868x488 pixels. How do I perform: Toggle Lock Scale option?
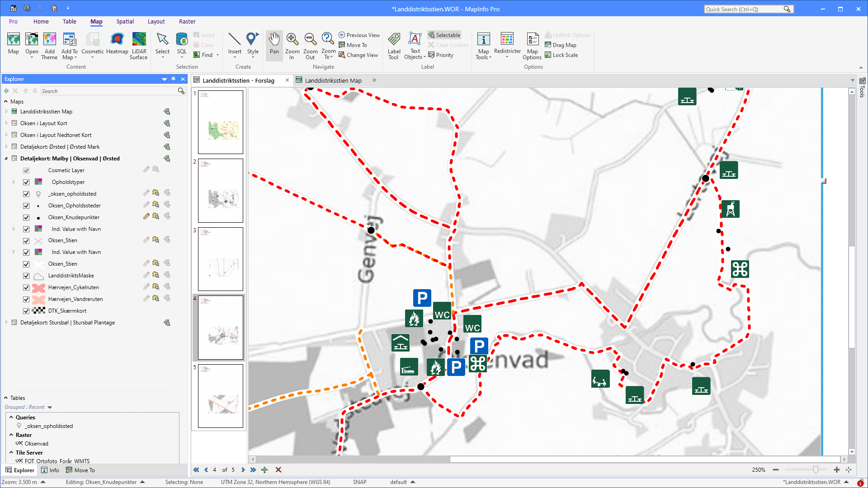(561, 55)
